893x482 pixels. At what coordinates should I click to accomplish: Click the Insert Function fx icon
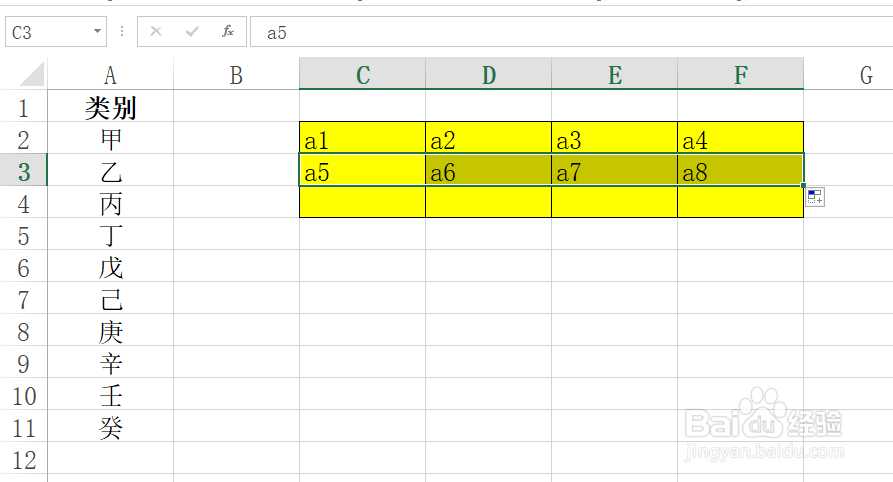coord(228,31)
